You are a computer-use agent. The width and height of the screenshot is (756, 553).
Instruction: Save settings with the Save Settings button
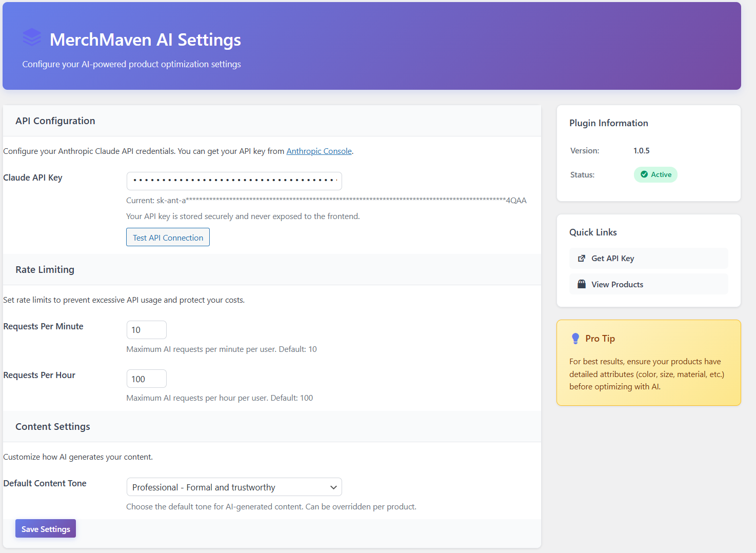[46, 528]
